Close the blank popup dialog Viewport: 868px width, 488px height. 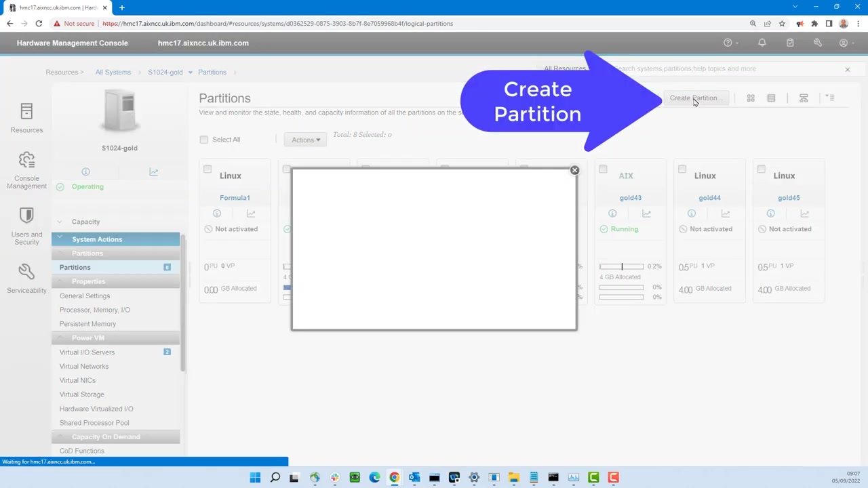(574, 170)
